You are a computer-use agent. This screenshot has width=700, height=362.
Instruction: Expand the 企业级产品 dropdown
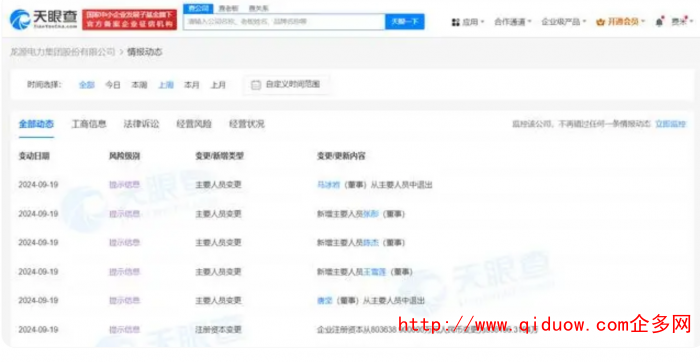(563, 22)
